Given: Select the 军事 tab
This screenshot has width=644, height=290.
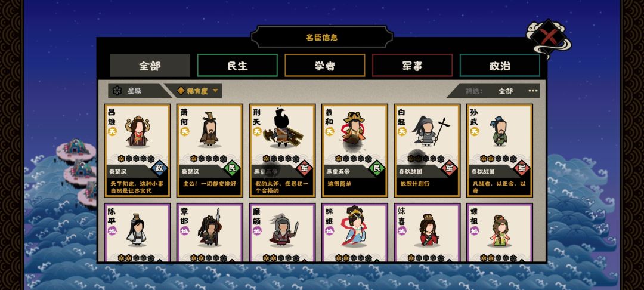Looking at the screenshot, I should point(413,65).
